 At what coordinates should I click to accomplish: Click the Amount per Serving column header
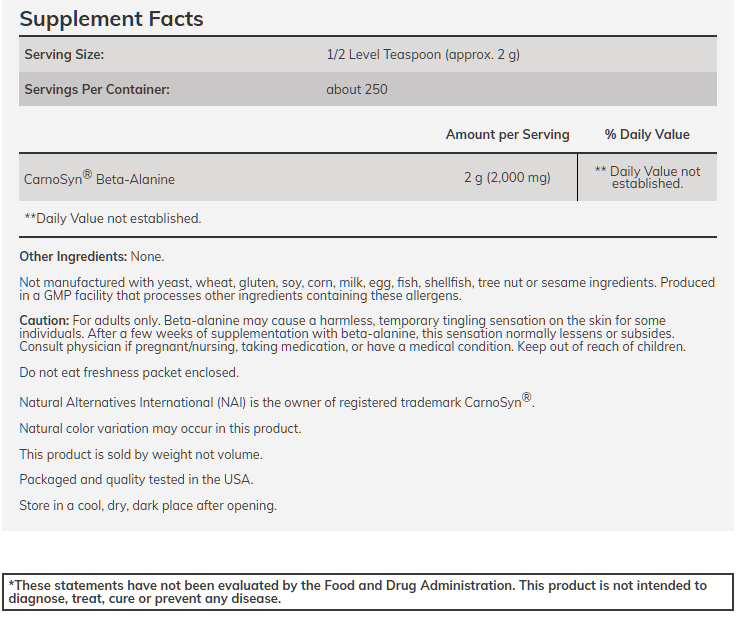tap(507, 134)
